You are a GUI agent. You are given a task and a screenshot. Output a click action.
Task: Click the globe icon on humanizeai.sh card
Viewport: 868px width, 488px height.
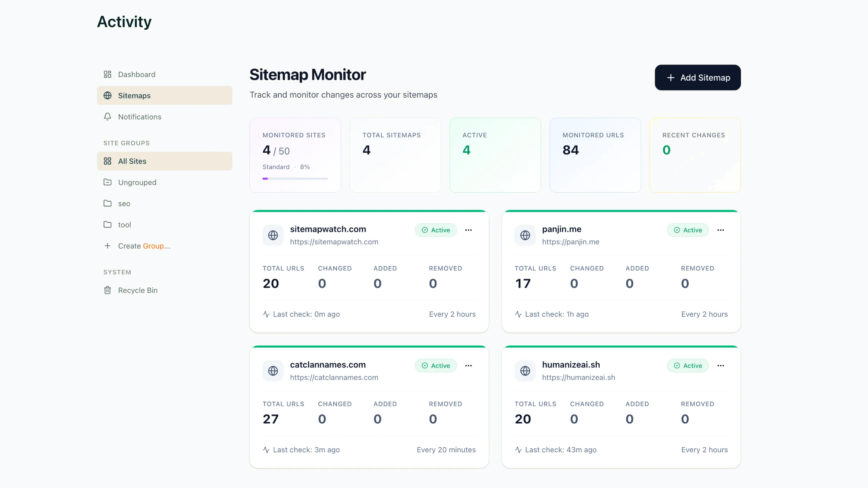coord(525,371)
